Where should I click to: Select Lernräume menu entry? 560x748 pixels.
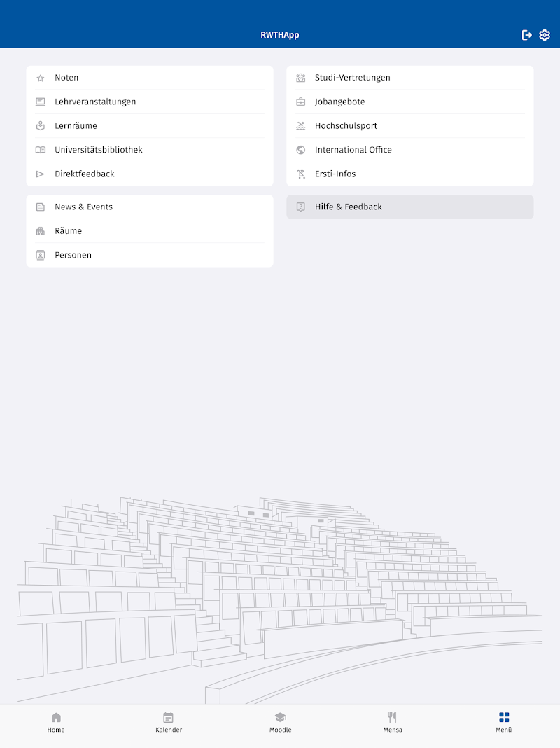pyautogui.click(x=76, y=126)
